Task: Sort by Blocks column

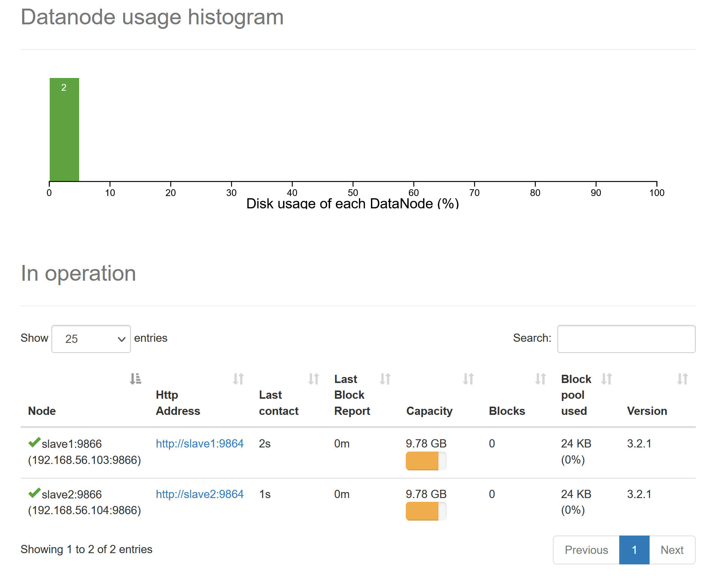Action: pyautogui.click(x=507, y=411)
